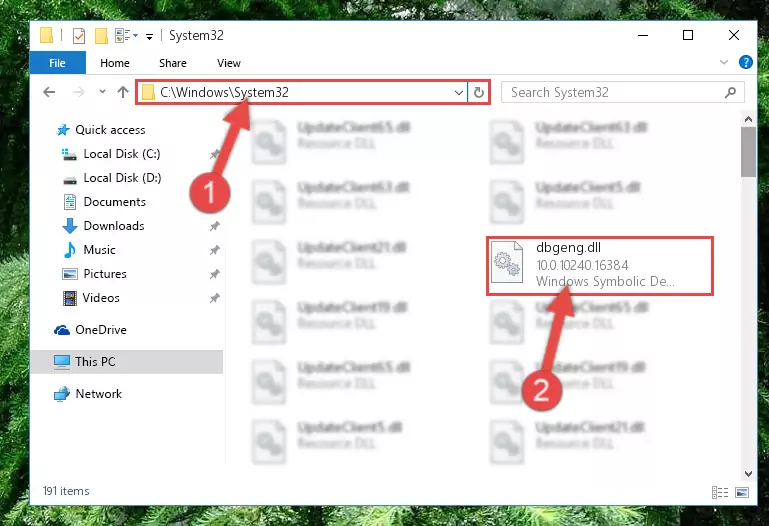Select Quick access in navigation pane
Viewport: 769px width, 526px height.
coord(110,130)
